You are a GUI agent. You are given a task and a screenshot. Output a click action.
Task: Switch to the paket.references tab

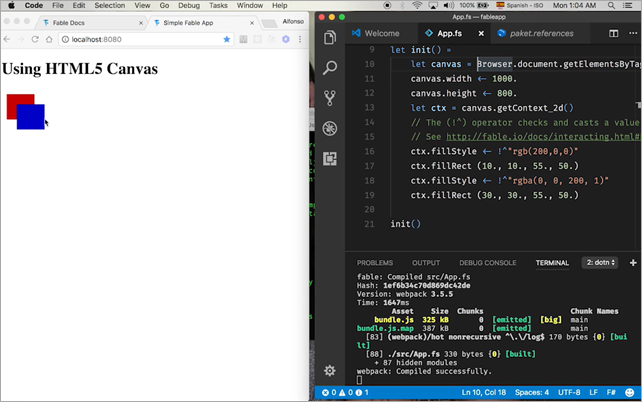(541, 34)
